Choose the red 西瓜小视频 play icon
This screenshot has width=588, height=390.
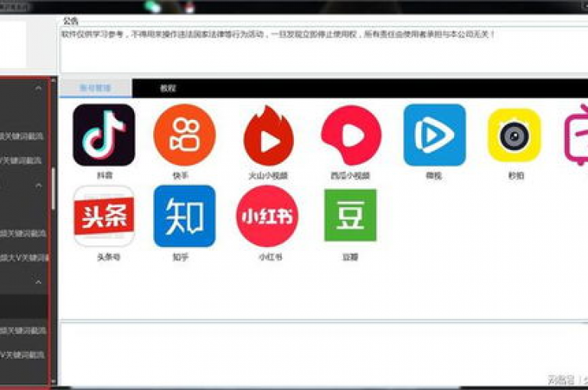click(351, 135)
